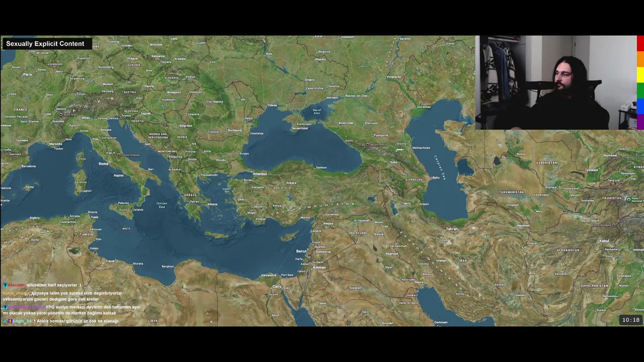Click the FRANCE country label

coord(21,110)
